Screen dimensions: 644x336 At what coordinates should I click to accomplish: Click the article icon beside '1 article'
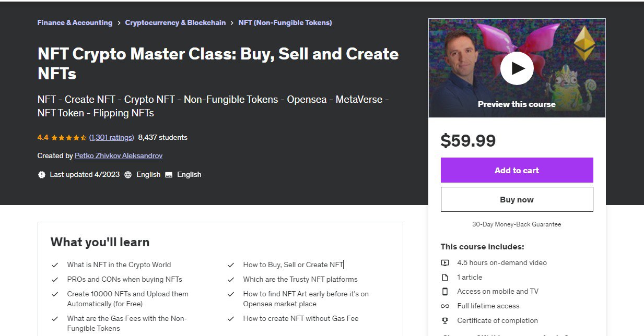[444, 277]
